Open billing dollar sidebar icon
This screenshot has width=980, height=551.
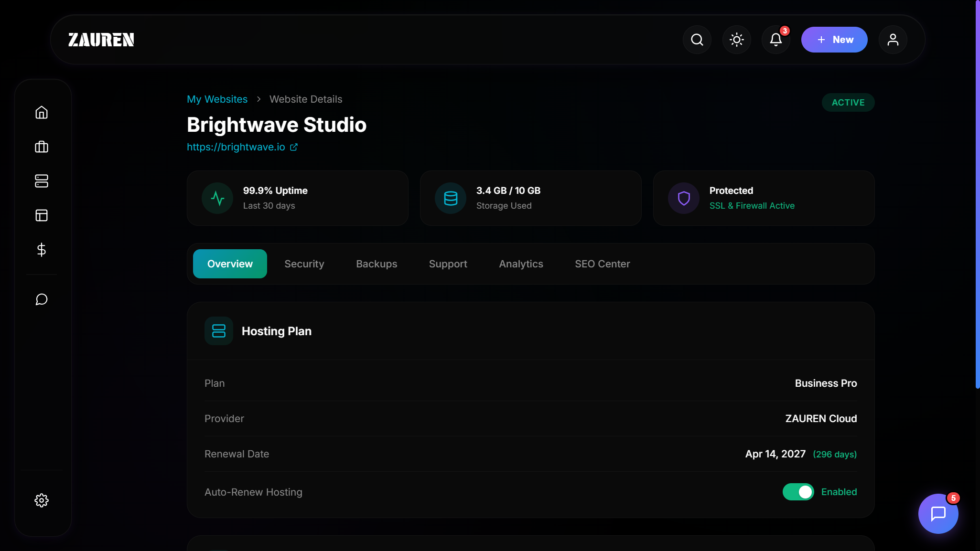click(42, 250)
